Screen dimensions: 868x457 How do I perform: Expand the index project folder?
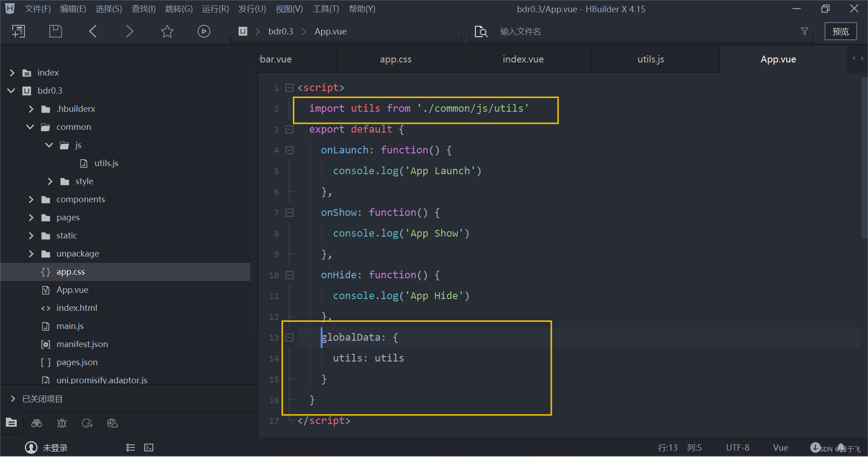[x=12, y=73]
